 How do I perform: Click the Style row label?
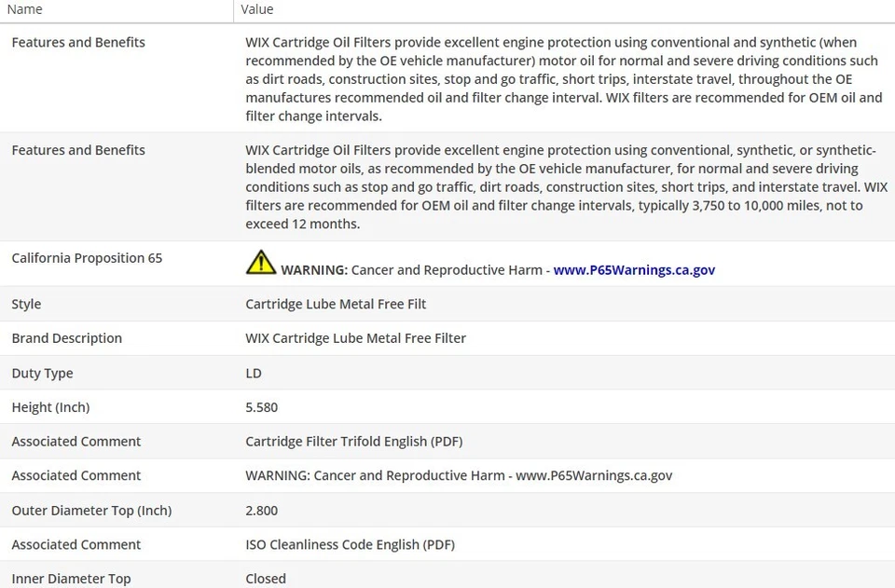(x=26, y=304)
